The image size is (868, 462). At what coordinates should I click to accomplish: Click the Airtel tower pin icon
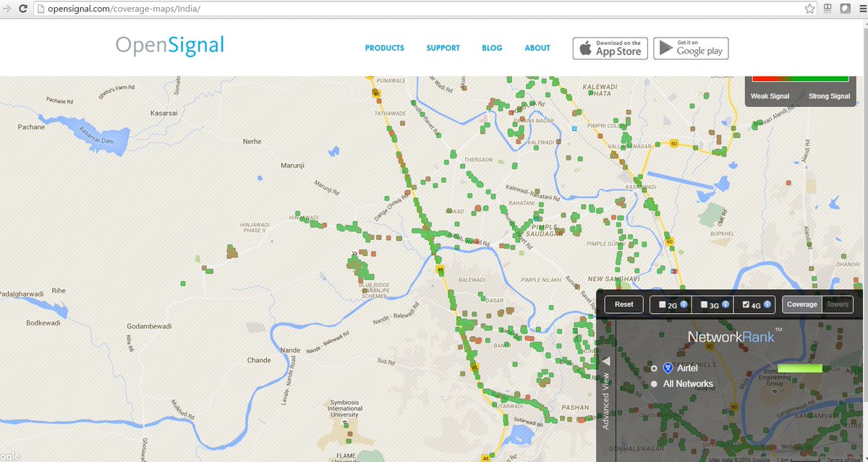tap(668, 369)
